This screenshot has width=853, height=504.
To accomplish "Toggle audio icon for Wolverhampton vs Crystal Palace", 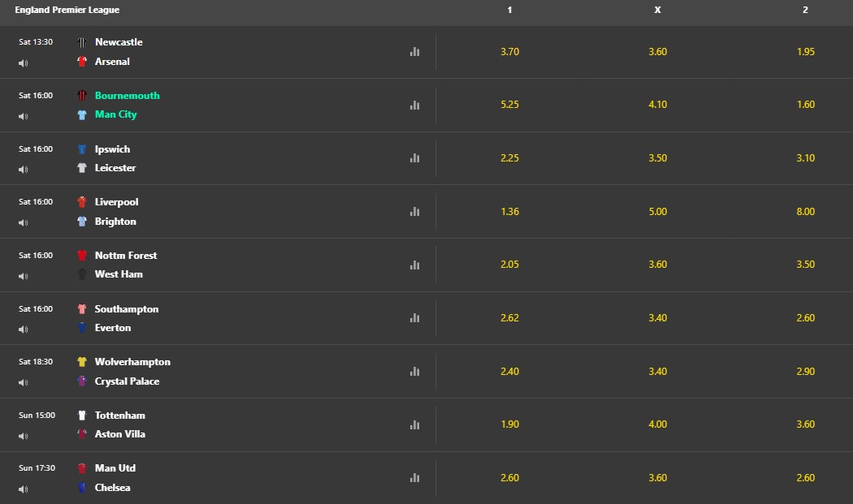I will click(23, 383).
